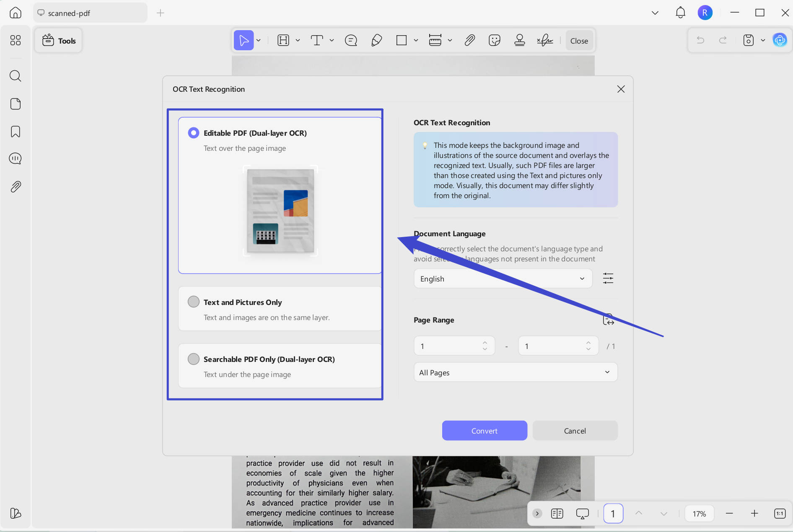The image size is (793, 532).
Task: Open a new tab with plus button
Action: click(160, 13)
